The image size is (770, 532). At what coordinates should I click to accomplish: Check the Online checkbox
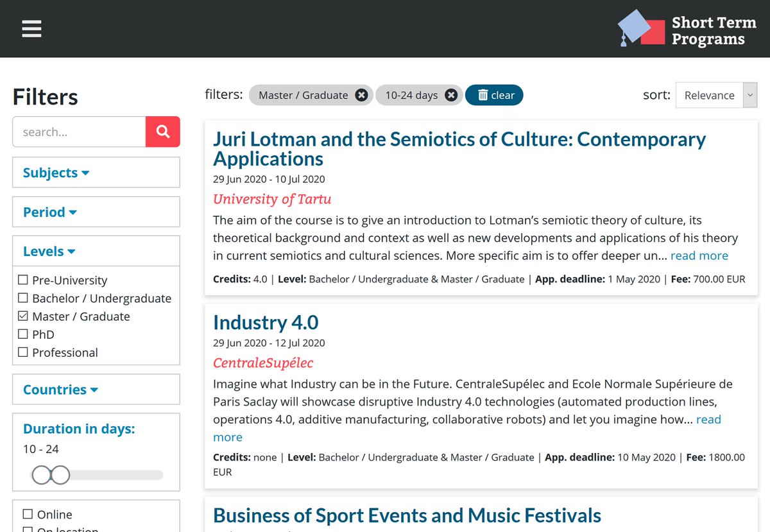tap(28, 514)
